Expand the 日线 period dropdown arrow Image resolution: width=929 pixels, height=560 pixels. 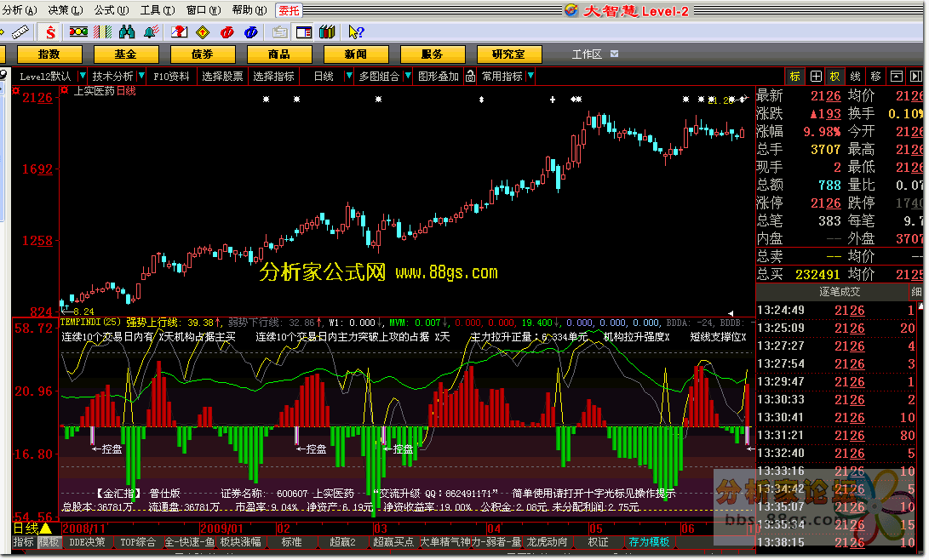pyautogui.click(x=349, y=77)
